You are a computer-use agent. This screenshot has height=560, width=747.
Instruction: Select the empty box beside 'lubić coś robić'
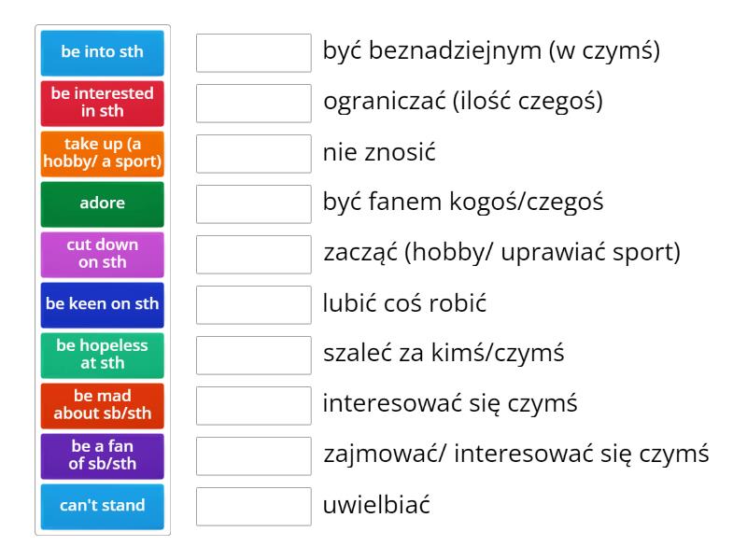254,305
